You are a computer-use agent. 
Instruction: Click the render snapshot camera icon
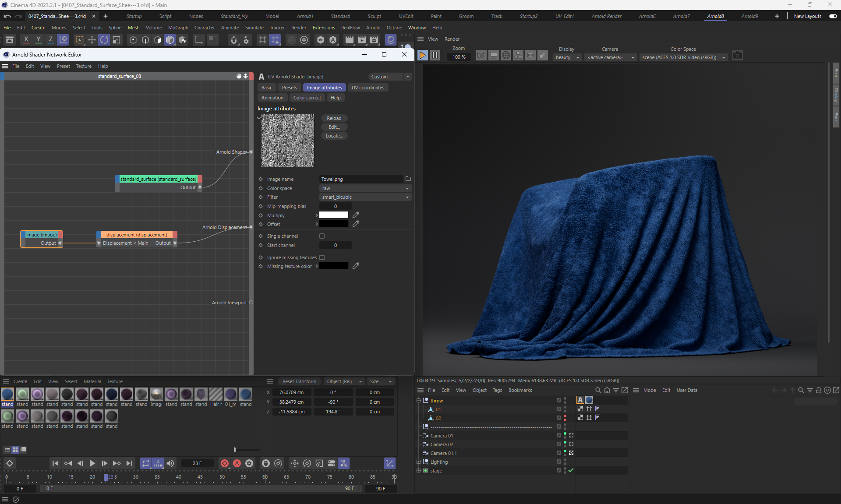point(738,56)
